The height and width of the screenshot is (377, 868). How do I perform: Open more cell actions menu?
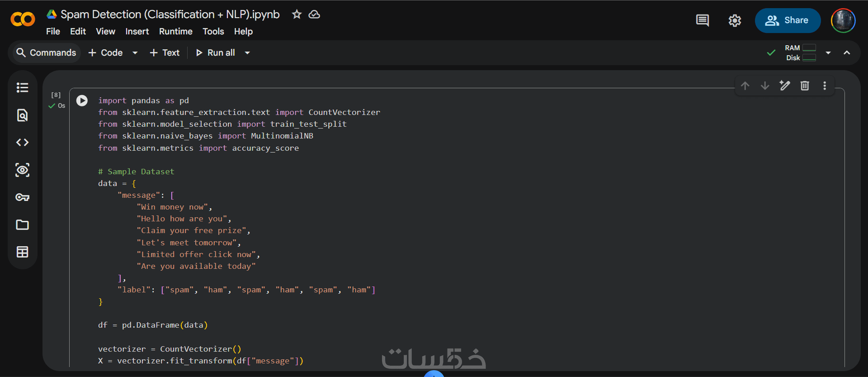pos(825,86)
